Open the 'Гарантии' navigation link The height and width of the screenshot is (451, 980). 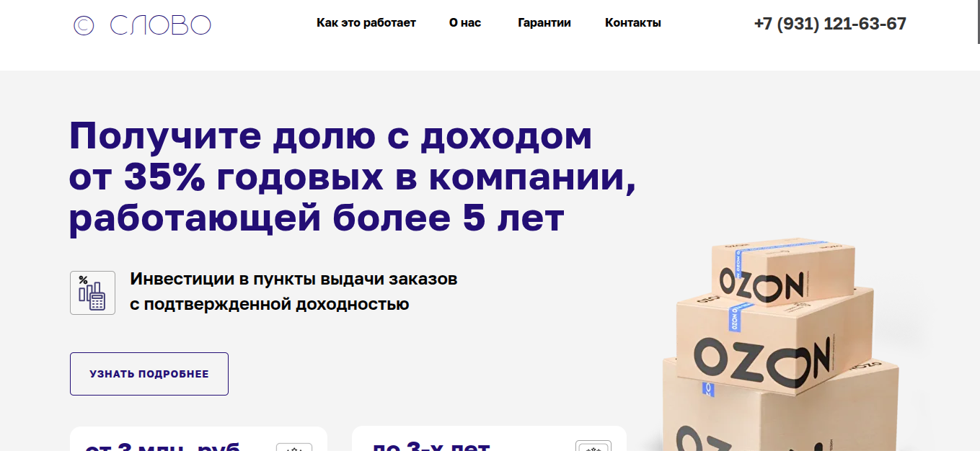pyautogui.click(x=544, y=23)
